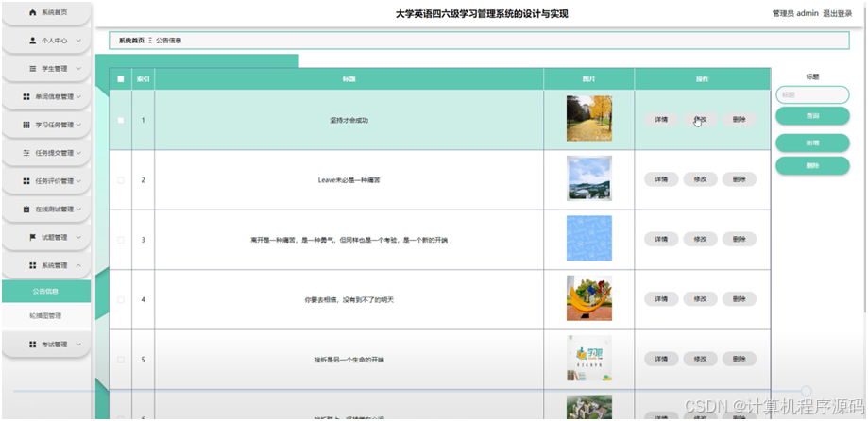This screenshot has height=421, width=868.
Task: Click the home icon beside 系统首页
Action: 33,12
